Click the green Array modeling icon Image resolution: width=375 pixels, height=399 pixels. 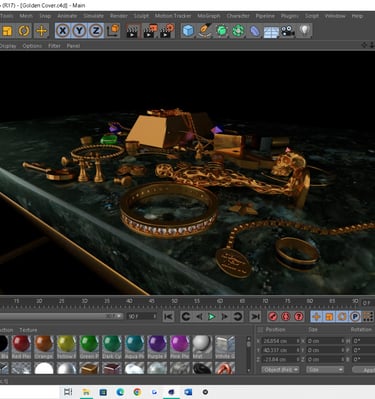click(x=238, y=31)
